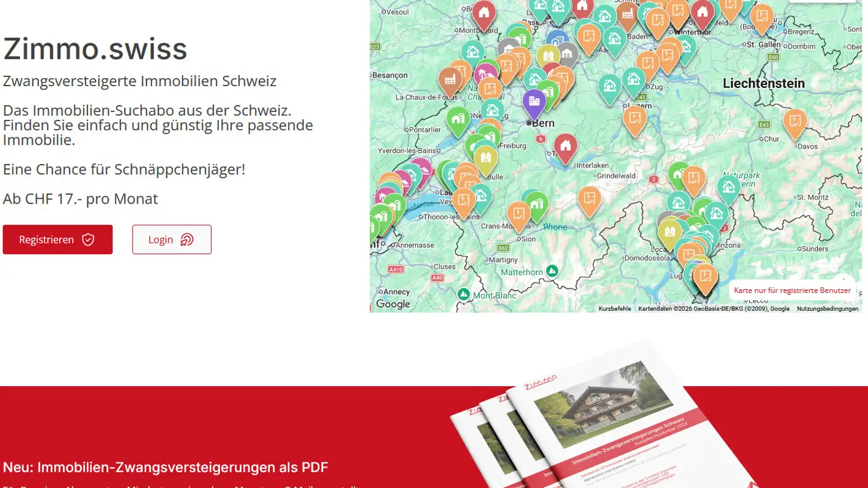
Task: Click 'Eine Chance für Schnäppchenjäger!' text
Action: click(124, 169)
